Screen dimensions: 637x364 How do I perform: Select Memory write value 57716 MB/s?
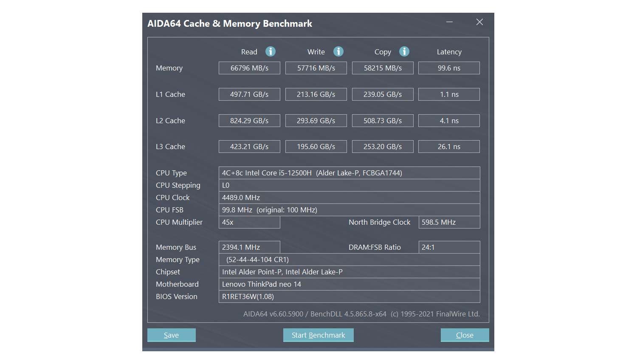pos(316,68)
